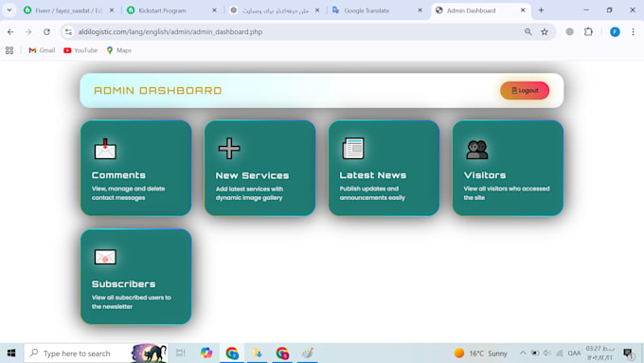
Task: Click the site information icon in address bar
Action: 68,31
